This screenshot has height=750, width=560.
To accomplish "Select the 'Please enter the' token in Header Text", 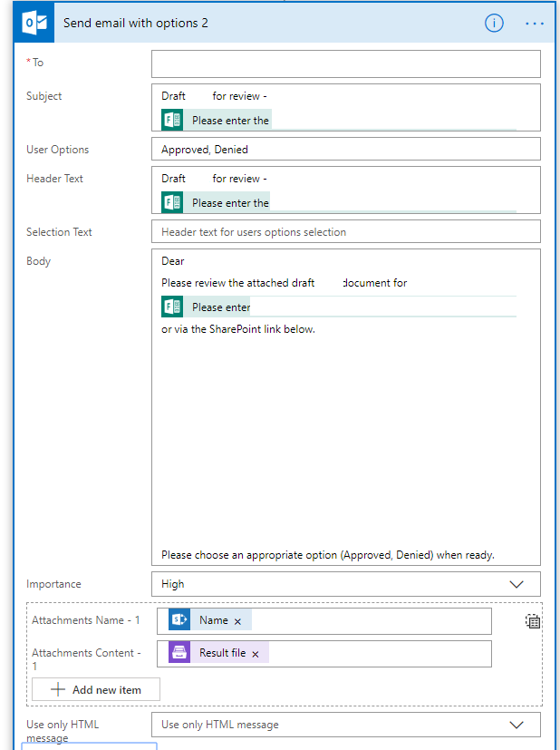I will [x=217, y=202].
